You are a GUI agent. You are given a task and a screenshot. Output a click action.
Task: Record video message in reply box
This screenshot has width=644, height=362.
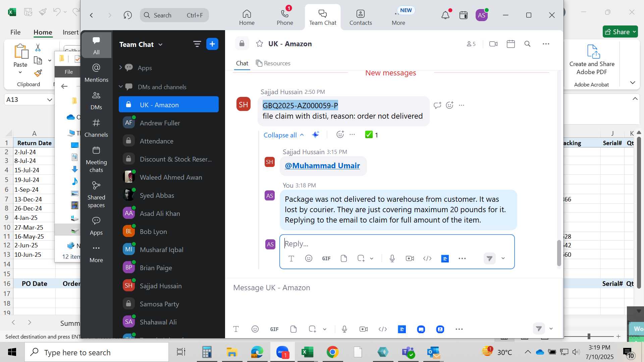(410, 258)
